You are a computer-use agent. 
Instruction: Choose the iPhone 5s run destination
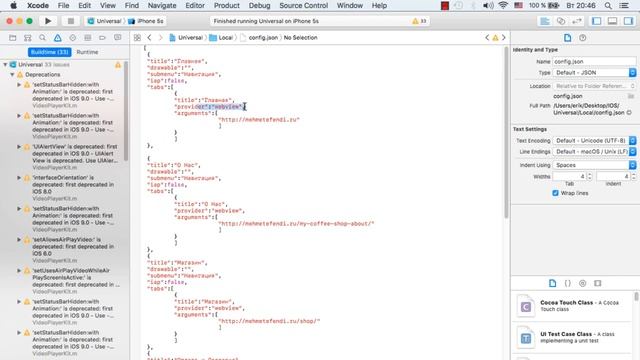[146, 21]
